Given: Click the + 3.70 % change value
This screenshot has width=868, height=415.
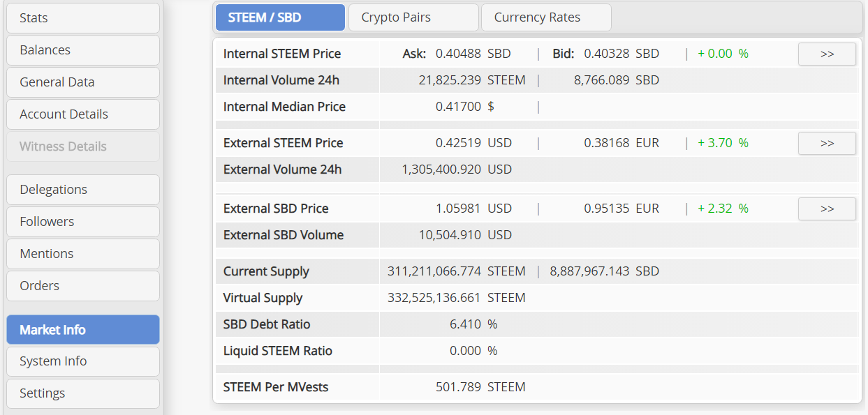Looking at the screenshot, I should pos(723,143).
